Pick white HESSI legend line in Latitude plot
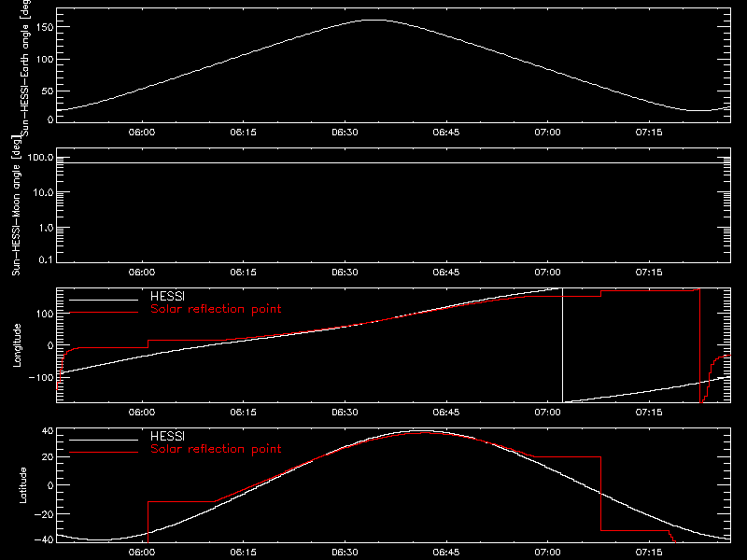The width and height of the screenshot is (747, 560). point(104,440)
